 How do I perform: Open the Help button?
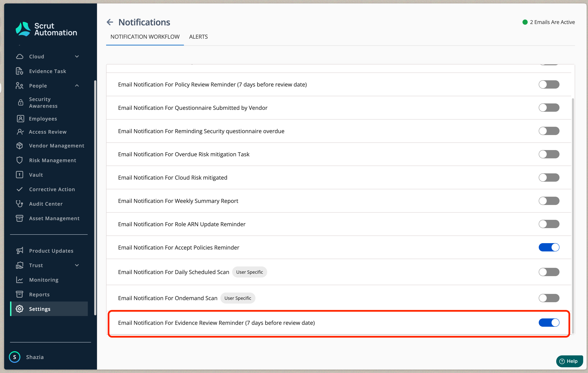pyautogui.click(x=570, y=361)
